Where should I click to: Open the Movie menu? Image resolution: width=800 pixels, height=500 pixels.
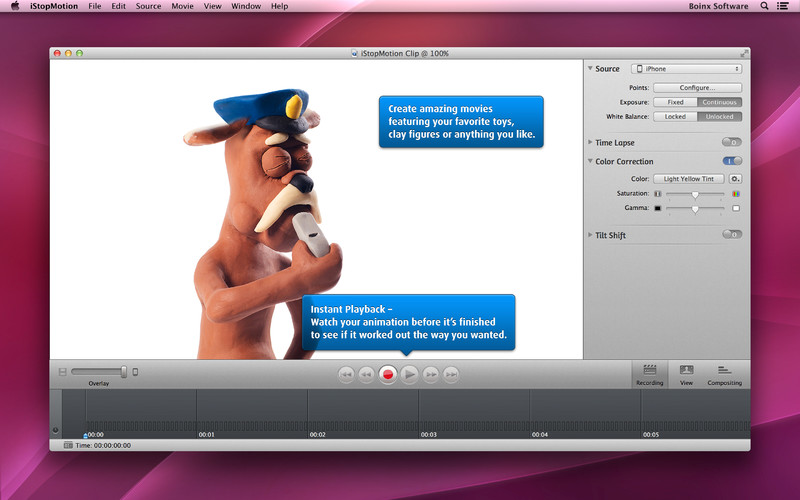(182, 6)
